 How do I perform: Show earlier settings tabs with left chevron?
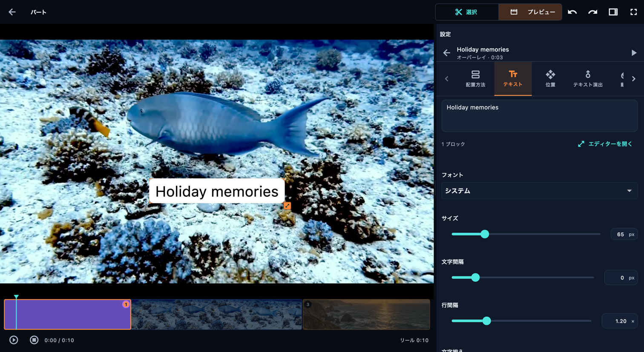tap(446, 79)
